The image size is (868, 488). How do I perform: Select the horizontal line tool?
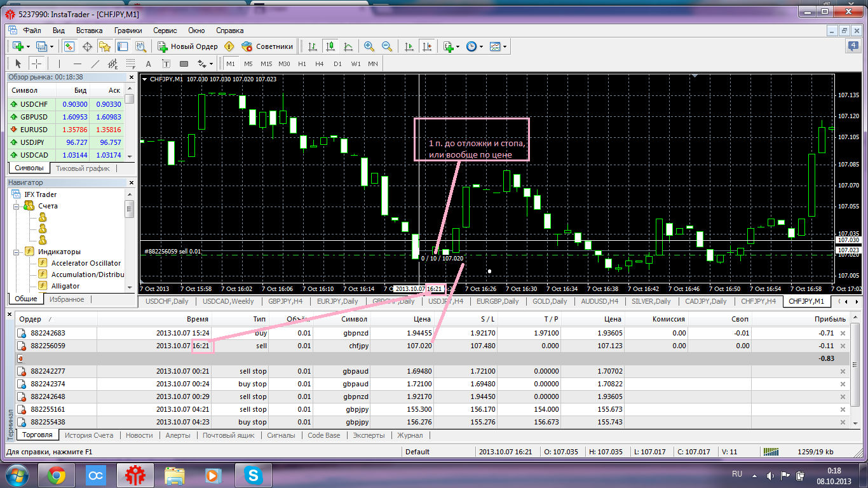pyautogui.click(x=78, y=64)
